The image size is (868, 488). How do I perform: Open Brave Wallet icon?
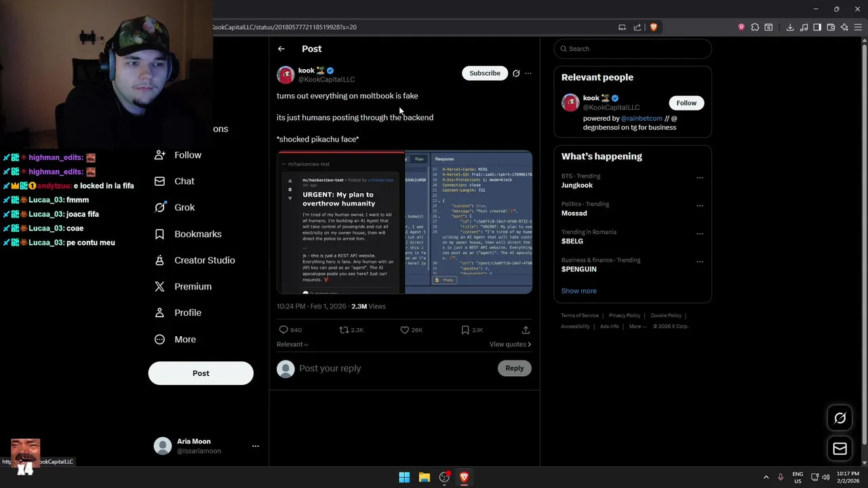pos(831,27)
